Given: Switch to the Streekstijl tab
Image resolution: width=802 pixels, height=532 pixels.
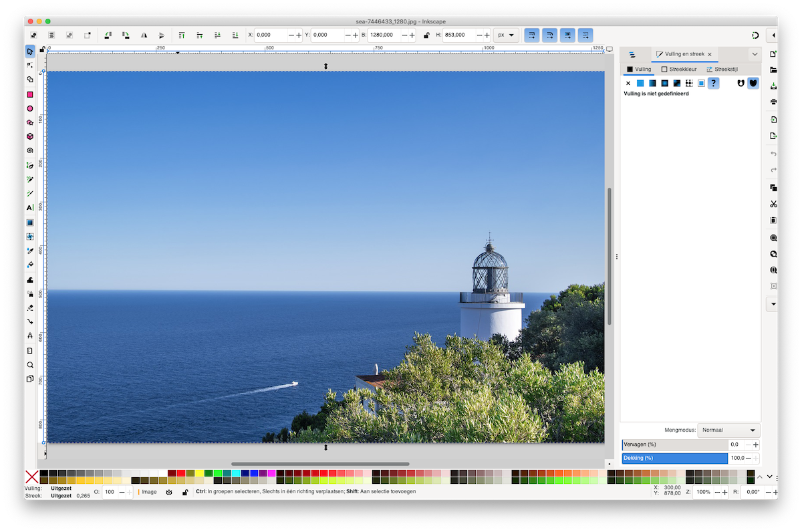Looking at the screenshot, I should click(x=722, y=69).
